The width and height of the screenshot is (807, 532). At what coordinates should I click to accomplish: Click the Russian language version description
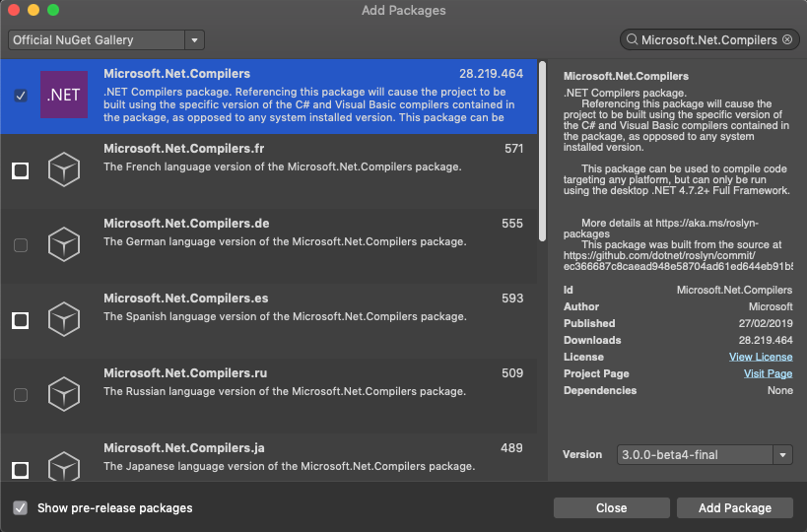pyautogui.click(x=285, y=391)
